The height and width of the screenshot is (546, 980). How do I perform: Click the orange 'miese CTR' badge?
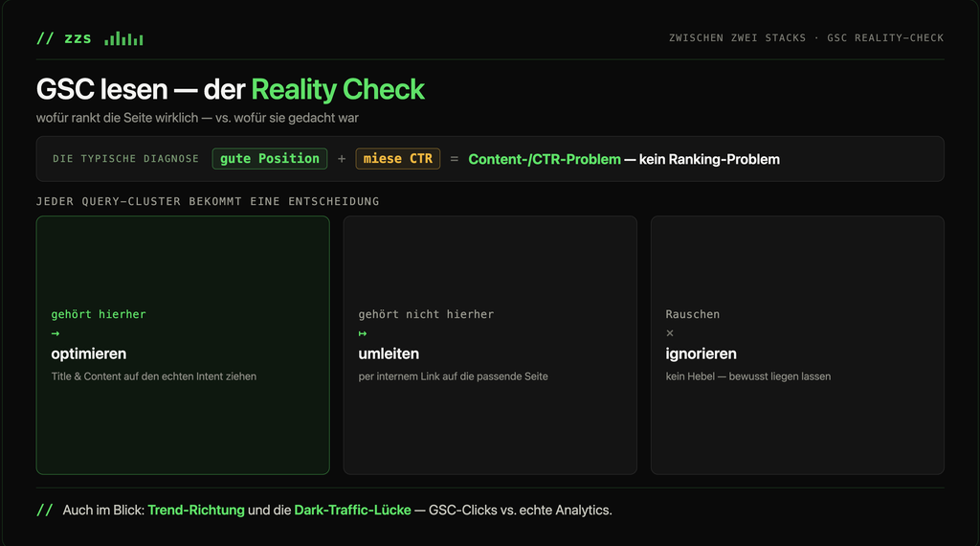397,159
